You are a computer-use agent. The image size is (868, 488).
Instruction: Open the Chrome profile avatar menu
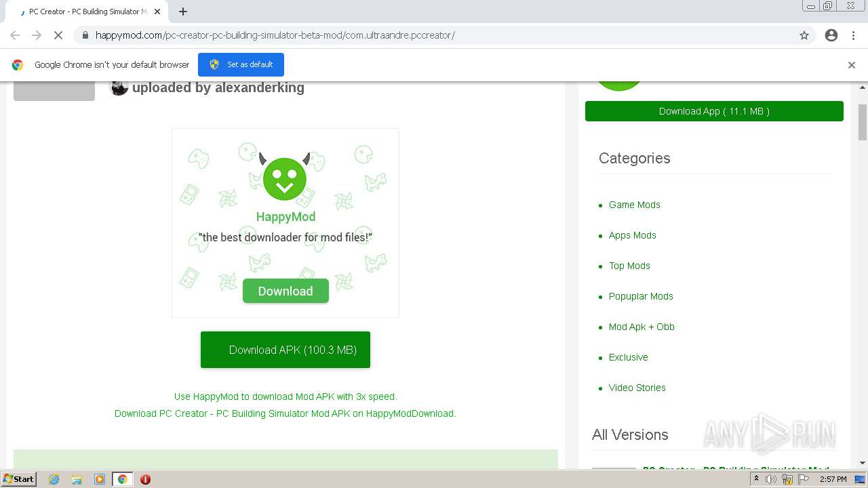click(831, 35)
